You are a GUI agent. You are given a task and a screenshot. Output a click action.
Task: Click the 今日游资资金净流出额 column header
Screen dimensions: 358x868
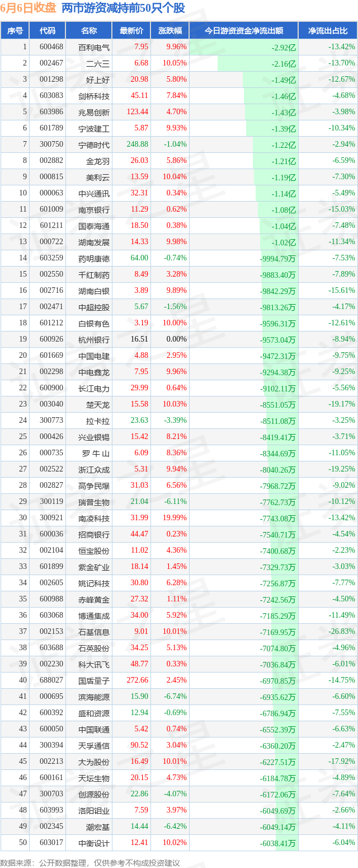tap(243, 31)
